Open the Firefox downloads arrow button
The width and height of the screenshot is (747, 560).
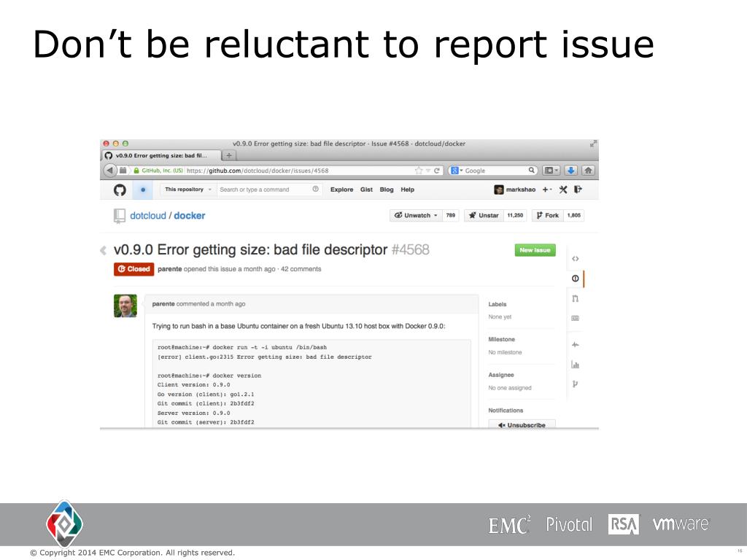pyautogui.click(x=570, y=170)
